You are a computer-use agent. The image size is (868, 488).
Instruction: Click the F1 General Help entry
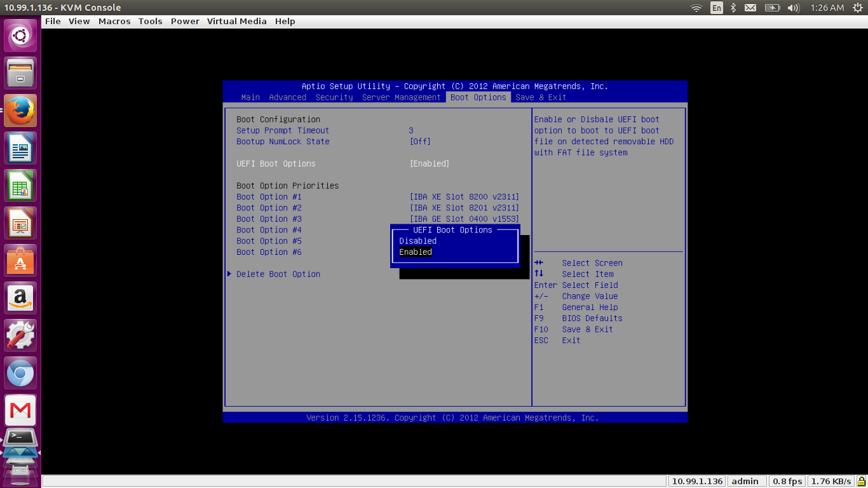(576, 308)
